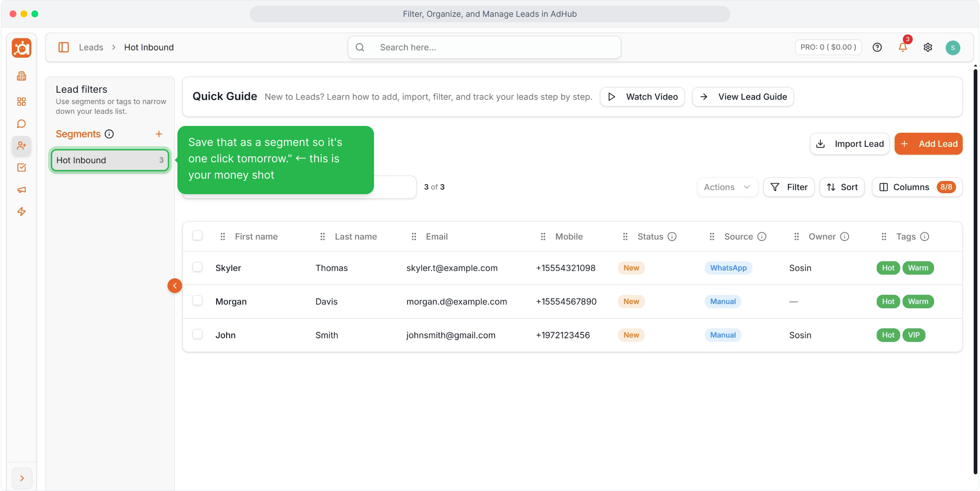Open the tasks checkmark icon in the sidebar

pos(21,168)
